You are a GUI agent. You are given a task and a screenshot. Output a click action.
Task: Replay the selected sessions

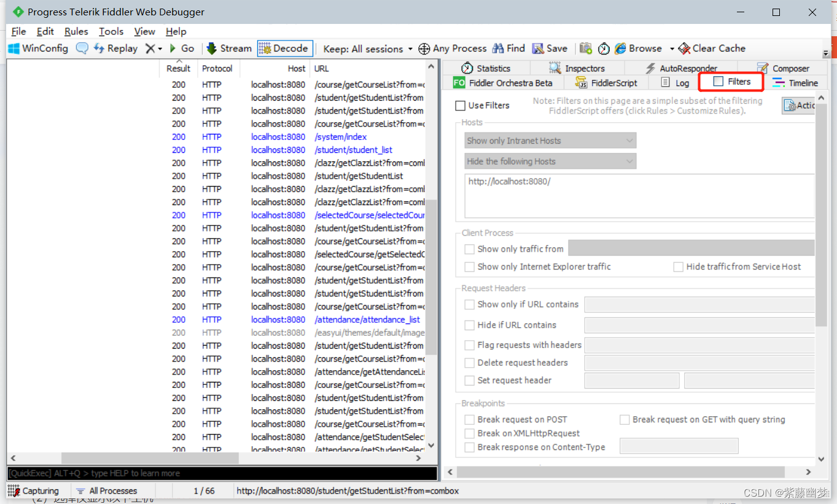click(x=115, y=48)
